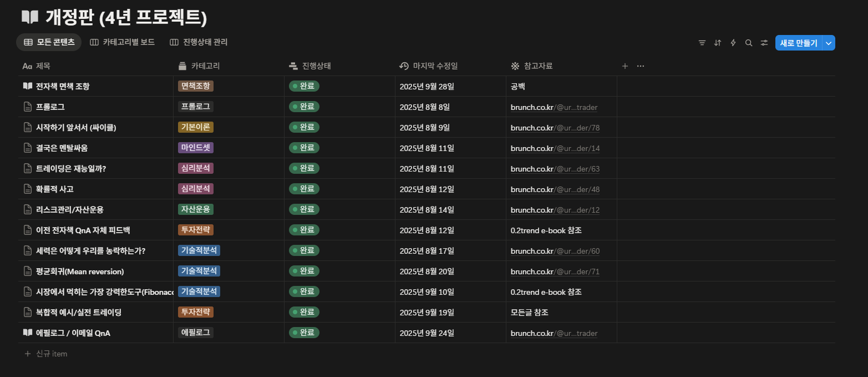Expand the 새로 만들기 dropdown arrow

(829, 43)
